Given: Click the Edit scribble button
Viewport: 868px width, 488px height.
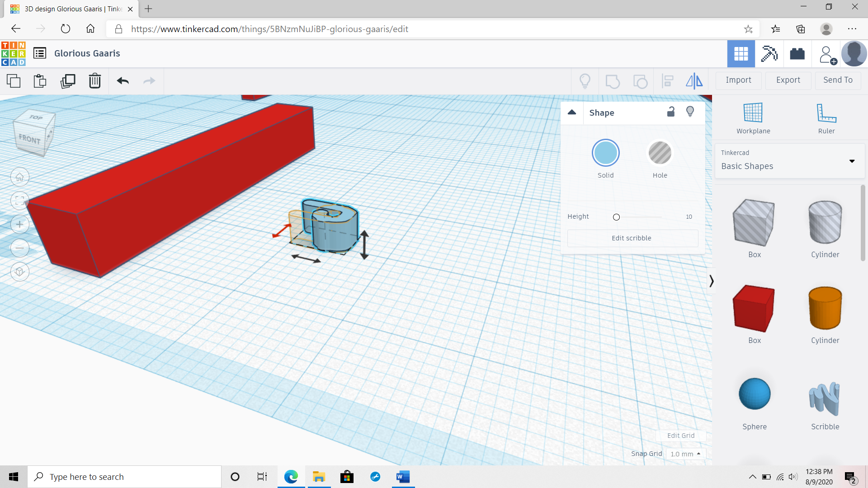Looking at the screenshot, I should 632,238.
